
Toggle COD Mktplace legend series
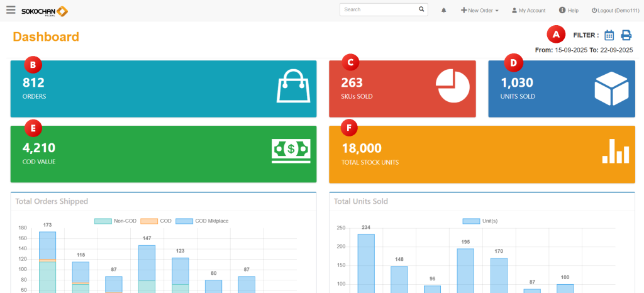click(184, 221)
